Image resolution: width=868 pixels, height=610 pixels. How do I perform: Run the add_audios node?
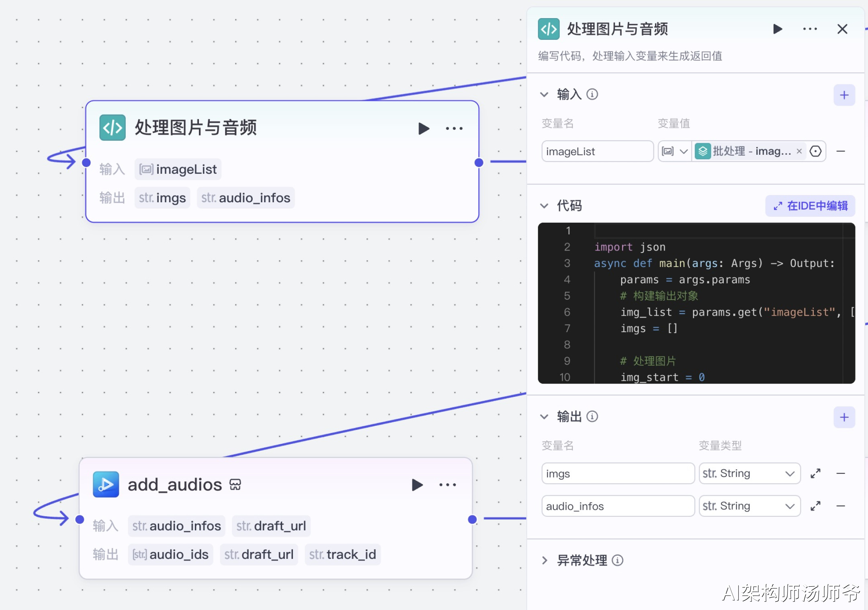[417, 485]
